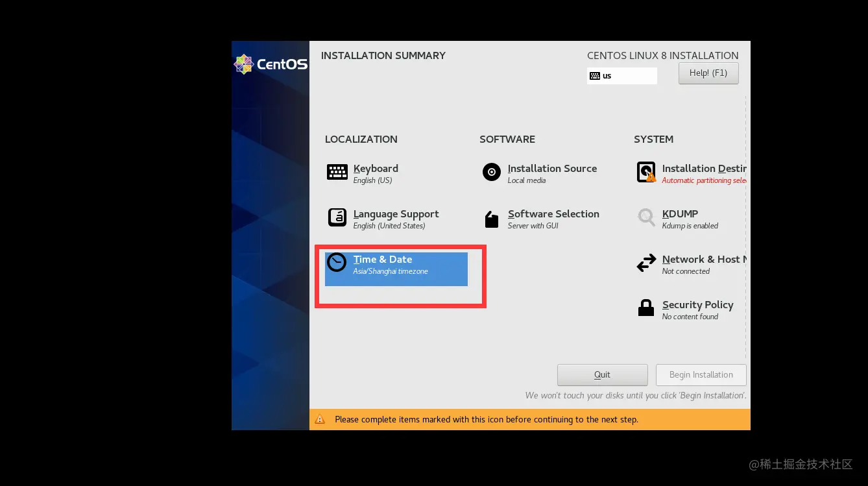Click the Language Support icon

coord(337,217)
